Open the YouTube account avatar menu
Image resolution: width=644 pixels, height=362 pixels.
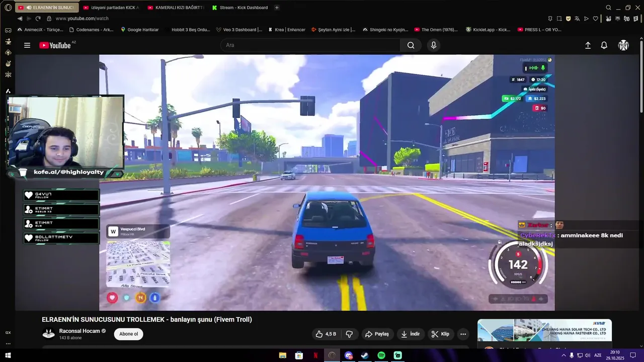coord(623,45)
